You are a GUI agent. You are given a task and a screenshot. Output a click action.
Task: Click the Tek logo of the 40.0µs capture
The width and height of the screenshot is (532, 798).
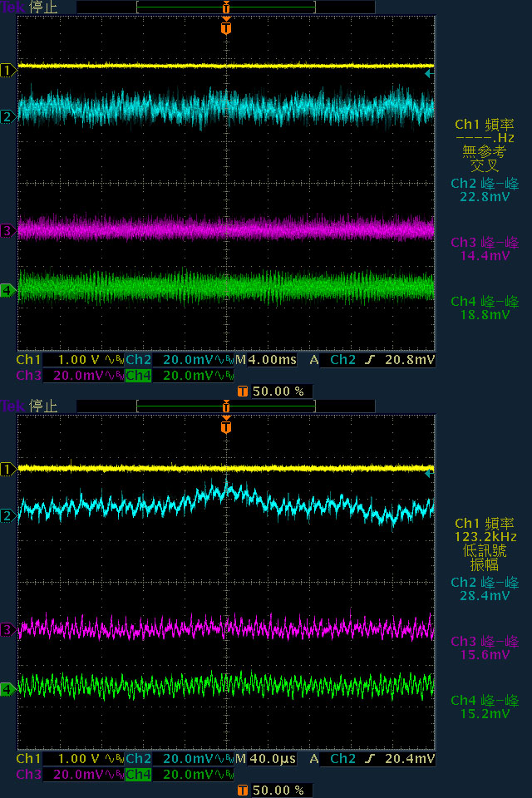click(12, 406)
